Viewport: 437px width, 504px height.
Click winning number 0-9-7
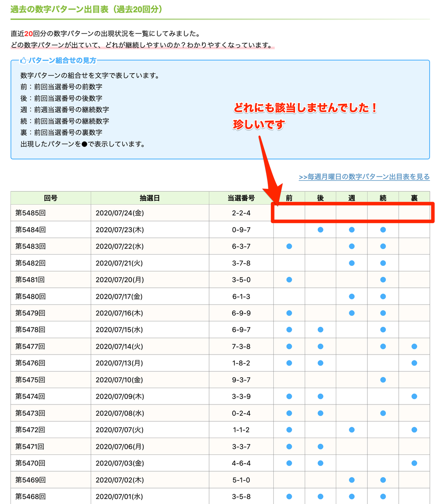241,230
